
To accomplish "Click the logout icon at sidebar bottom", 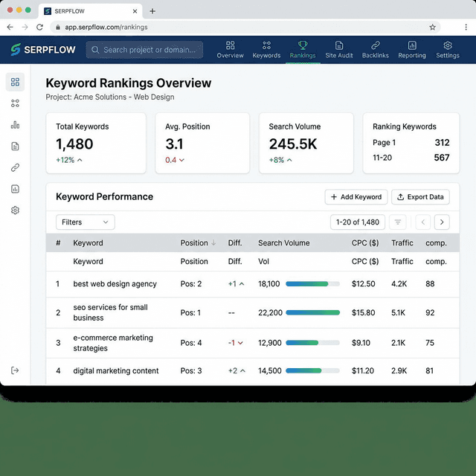I will (15, 370).
